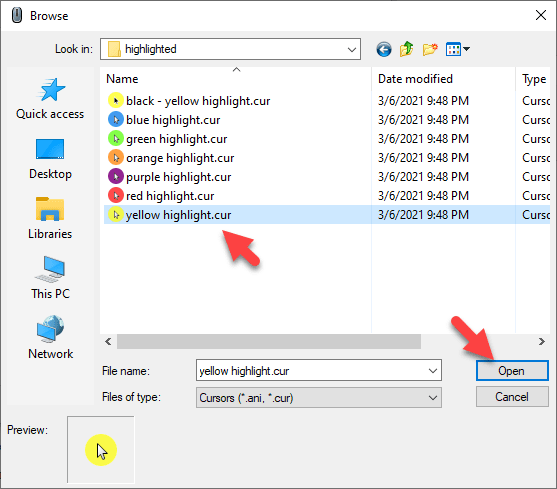Viewport: 557px width, 489px height.
Task: Click the Type cell of orange highlight.cur
Action: [536, 158]
